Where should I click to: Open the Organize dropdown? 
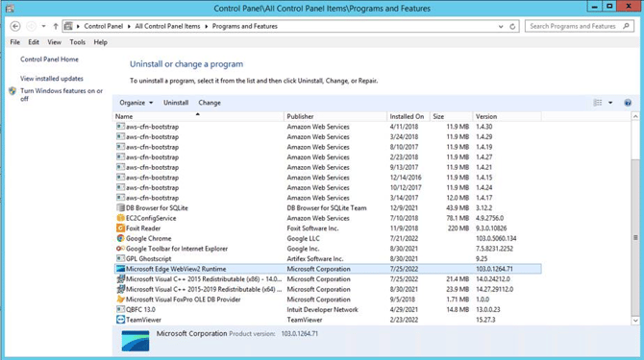click(136, 103)
